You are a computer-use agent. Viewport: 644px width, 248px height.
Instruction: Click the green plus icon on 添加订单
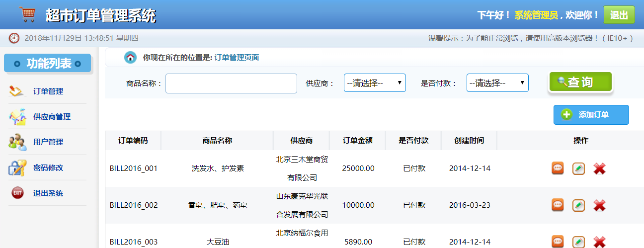(x=566, y=115)
